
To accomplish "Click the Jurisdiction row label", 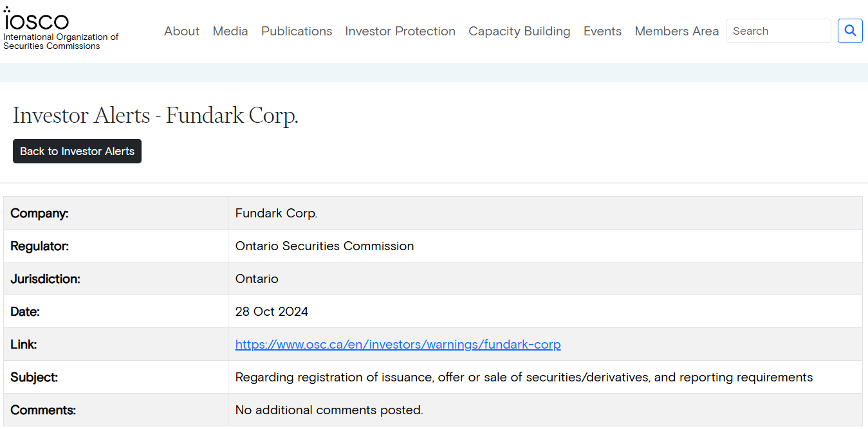I will coord(45,279).
